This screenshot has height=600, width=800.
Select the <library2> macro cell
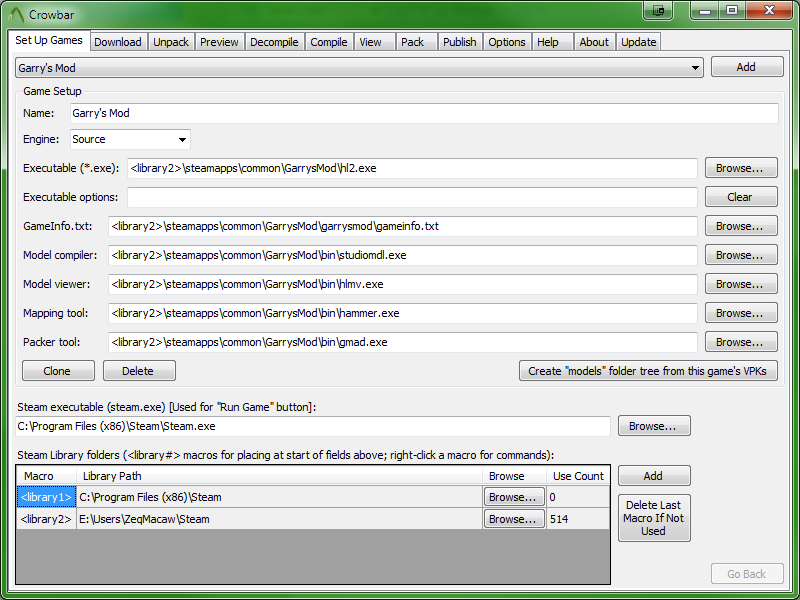click(46, 519)
